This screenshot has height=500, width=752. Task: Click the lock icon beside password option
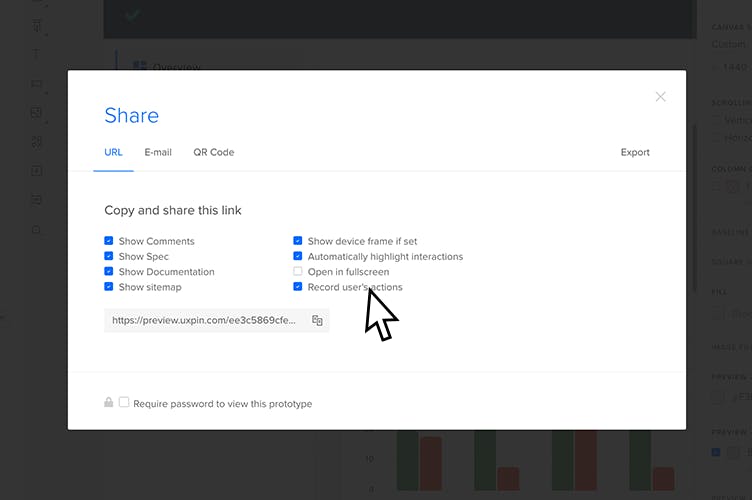(x=109, y=402)
